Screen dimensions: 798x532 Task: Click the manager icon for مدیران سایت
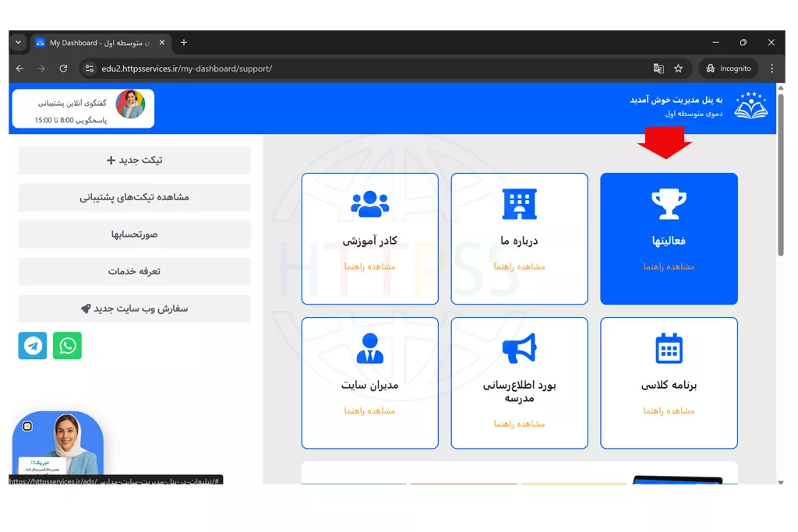[x=369, y=349]
